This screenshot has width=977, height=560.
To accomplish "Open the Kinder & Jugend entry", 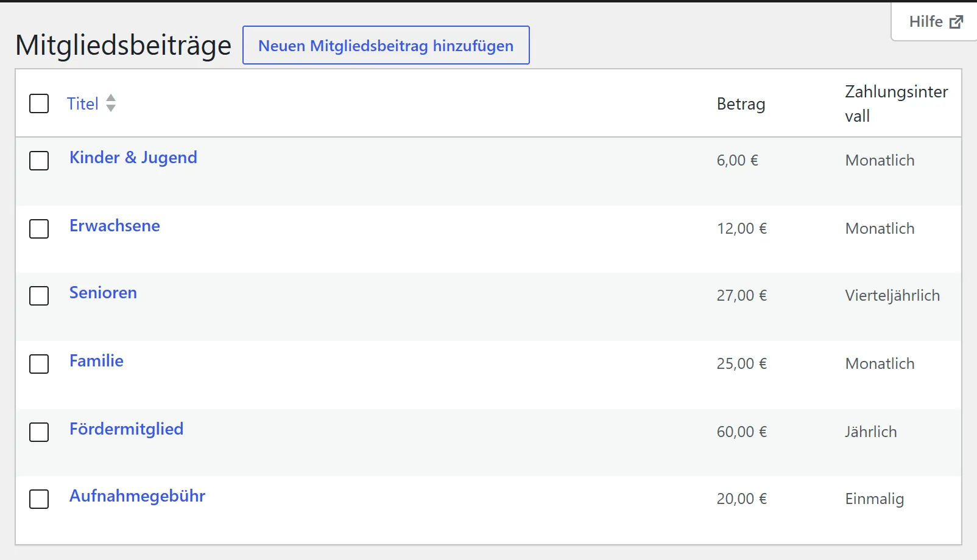I will (133, 158).
